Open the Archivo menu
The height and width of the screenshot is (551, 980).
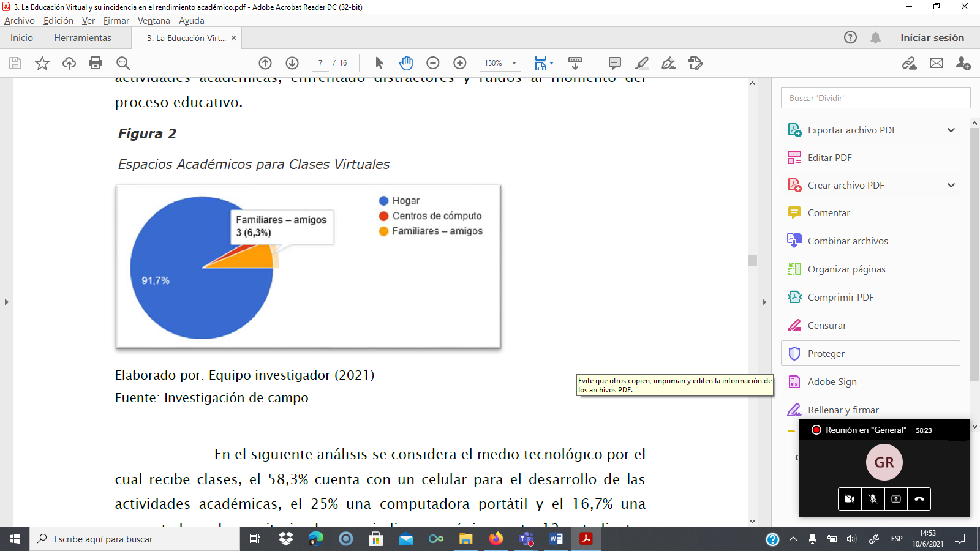tap(20, 20)
